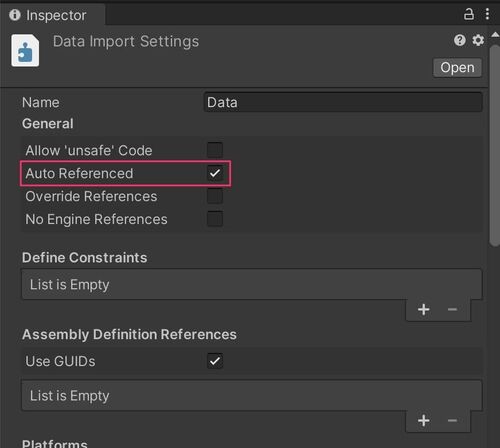Click the No Engine References label
The width and height of the screenshot is (500, 448).
pos(96,219)
